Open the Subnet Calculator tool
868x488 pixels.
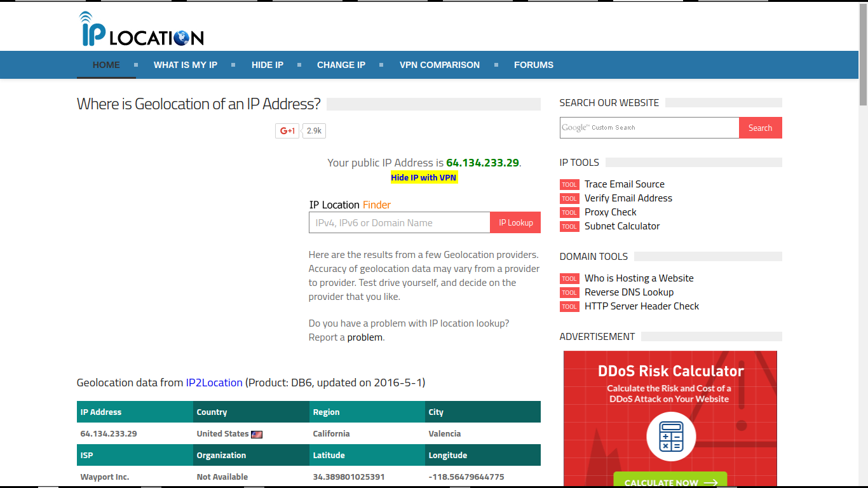(622, 226)
